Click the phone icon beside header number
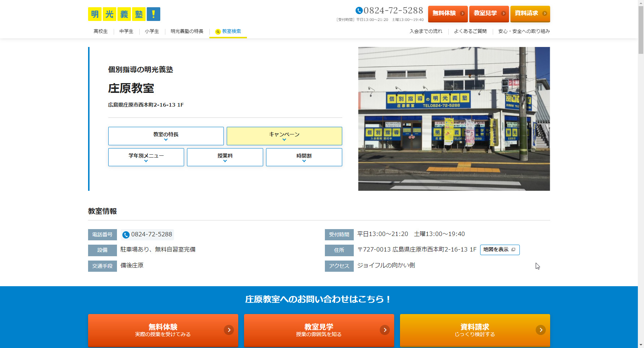 tap(359, 10)
